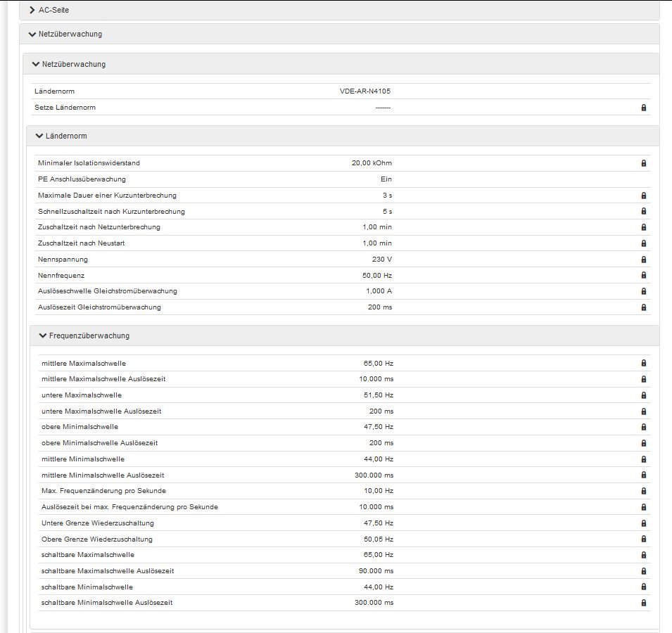Click the 3 s Kurzunterbrechung duration value

[x=388, y=196]
